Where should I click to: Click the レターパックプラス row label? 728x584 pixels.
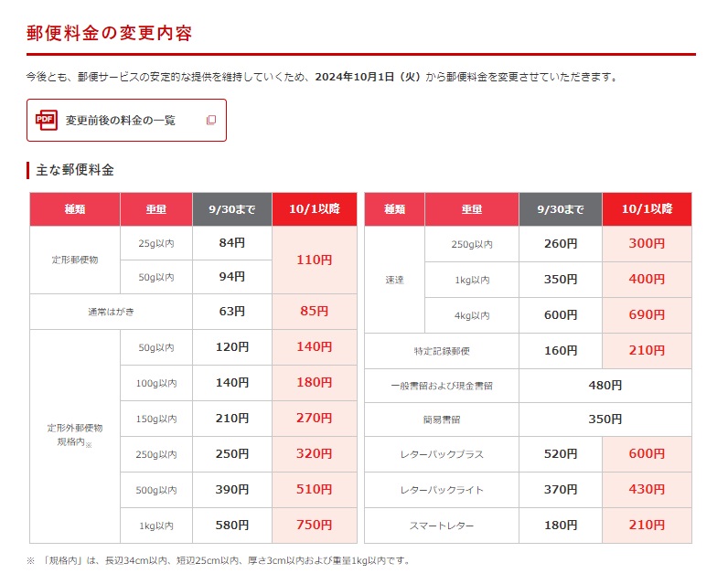coord(442,454)
